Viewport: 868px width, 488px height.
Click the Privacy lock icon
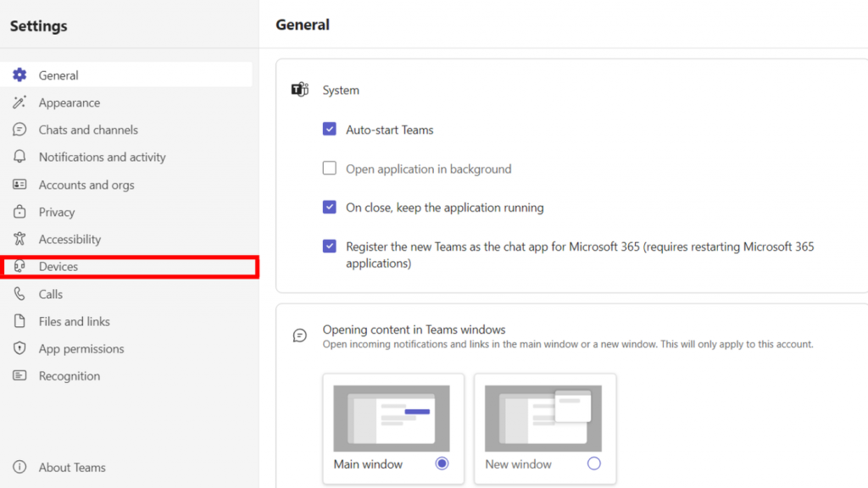click(19, 211)
